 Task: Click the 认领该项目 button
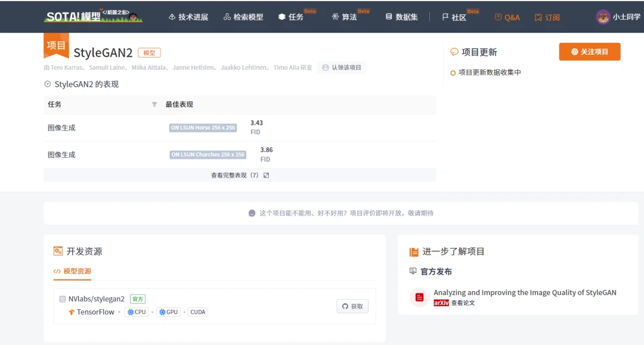pyautogui.click(x=341, y=67)
